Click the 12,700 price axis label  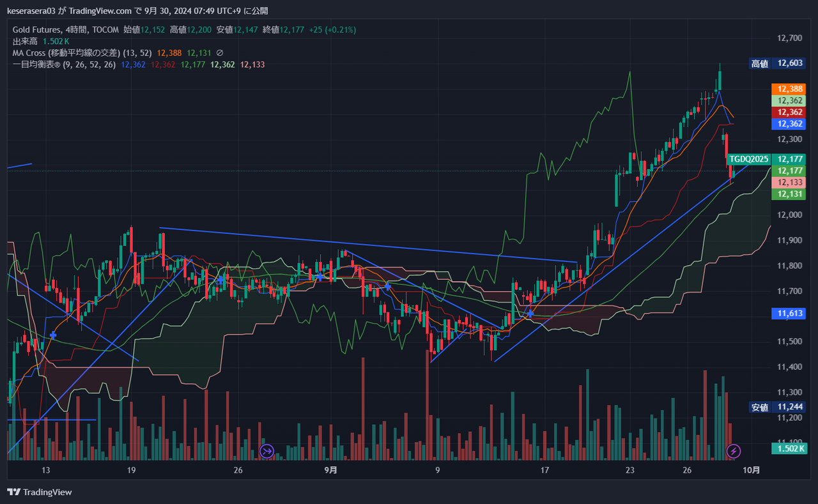pos(790,38)
